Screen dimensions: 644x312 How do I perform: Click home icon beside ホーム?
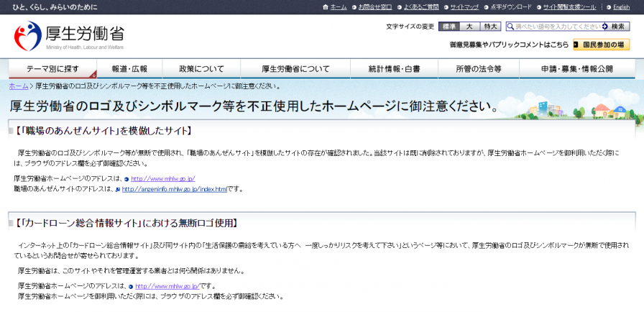[x=326, y=7]
